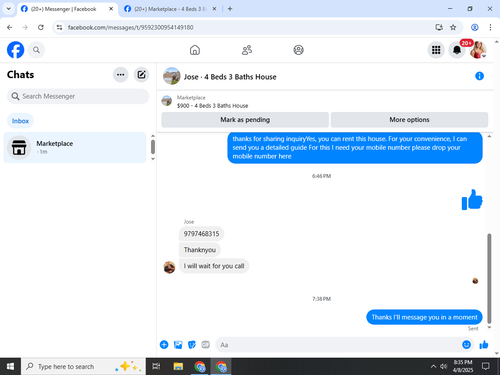
Task: Open the emoji picker in composer
Action: (x=467, y=345)
